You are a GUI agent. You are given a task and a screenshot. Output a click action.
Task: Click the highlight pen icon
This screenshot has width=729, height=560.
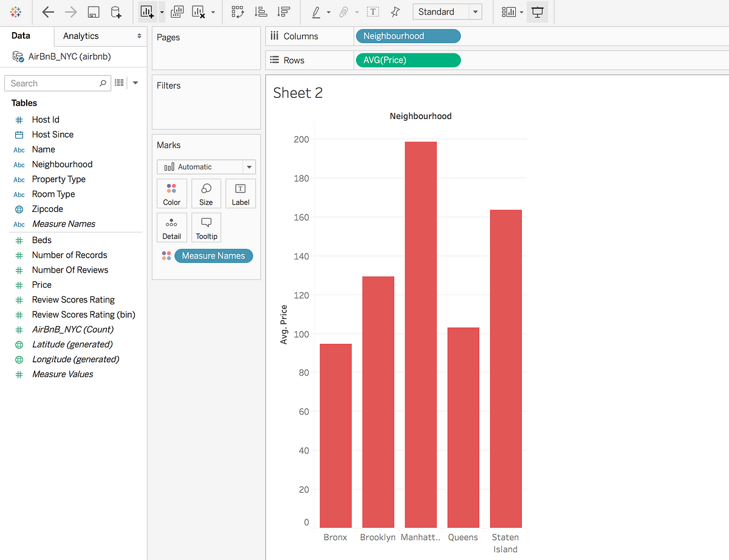pyautogui.click(x=316, y=12)
